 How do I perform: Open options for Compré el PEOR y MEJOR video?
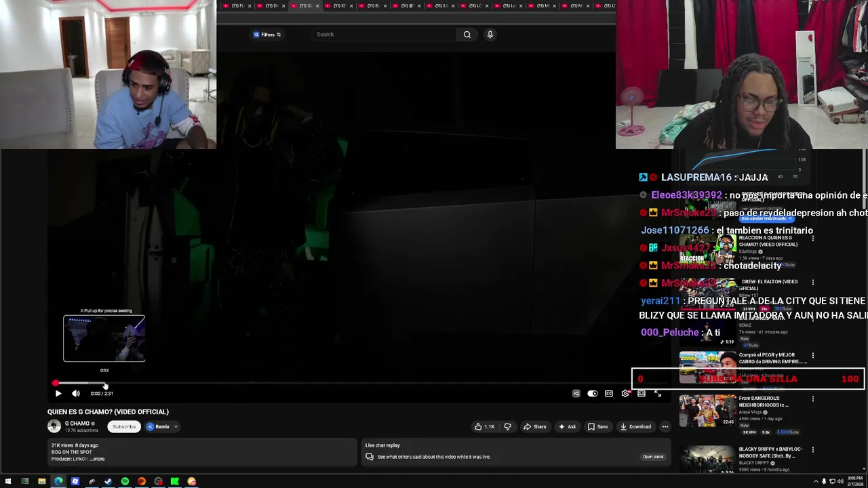tap(812, 355)
